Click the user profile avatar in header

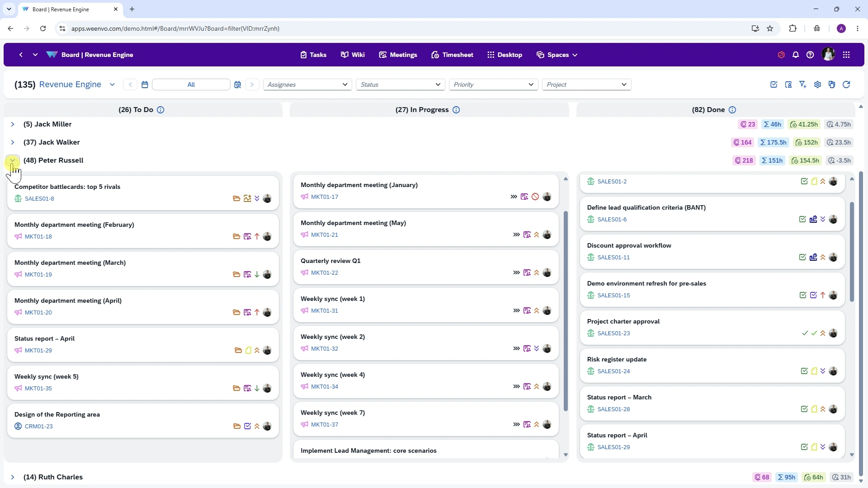pyautogui.click(x=828, y=55)
